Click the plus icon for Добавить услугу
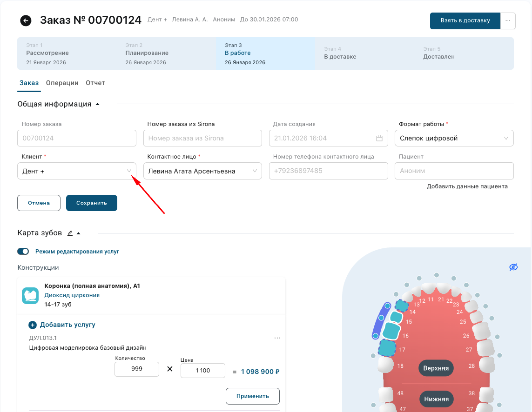Screen dimensions: 532x412 32,325
